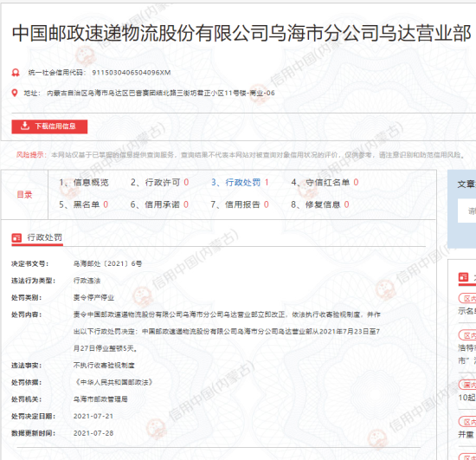
Task: Select the 行政处罚 section link
Action: click(x=240, y=182)
